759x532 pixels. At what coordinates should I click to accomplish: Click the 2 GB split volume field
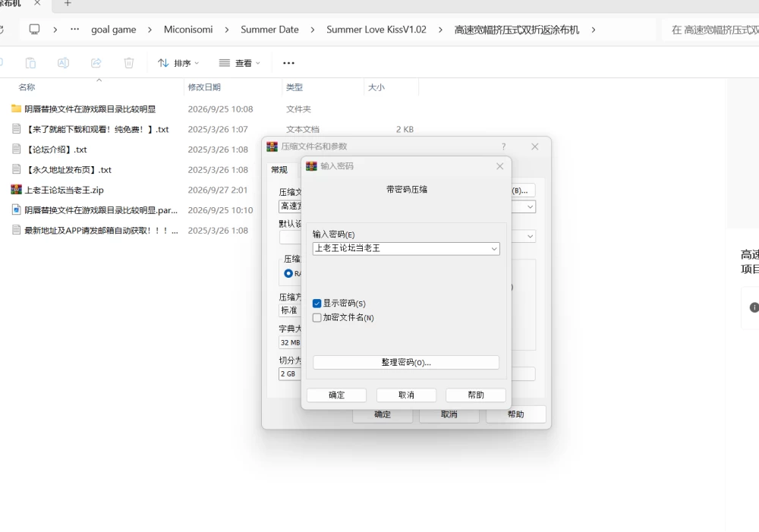290,373
